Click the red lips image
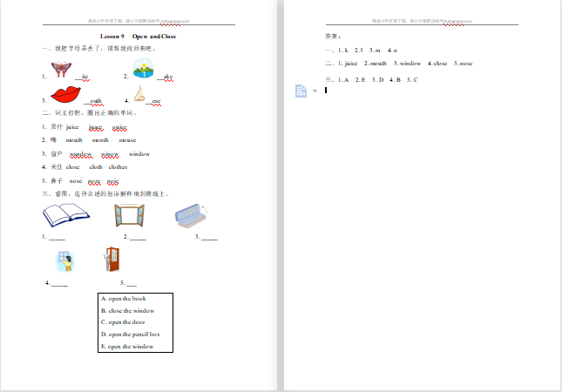Screen dimensions: 562x392 click(65, 95)
